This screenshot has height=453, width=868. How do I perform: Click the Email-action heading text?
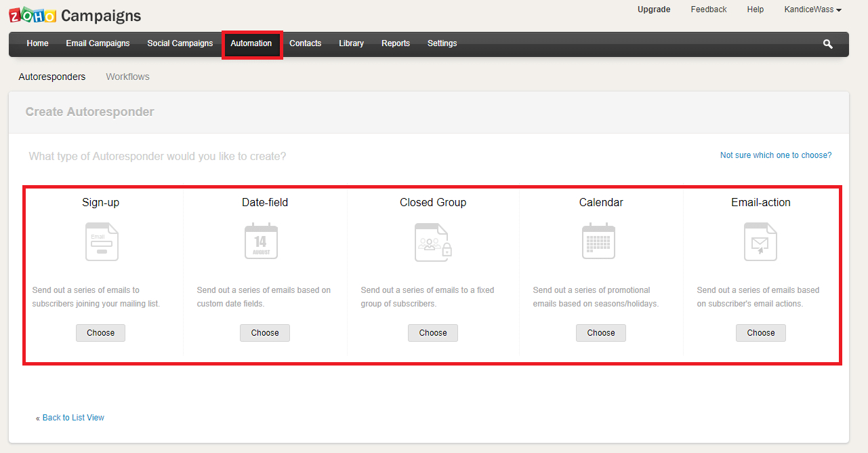click(x=761, y=202)
